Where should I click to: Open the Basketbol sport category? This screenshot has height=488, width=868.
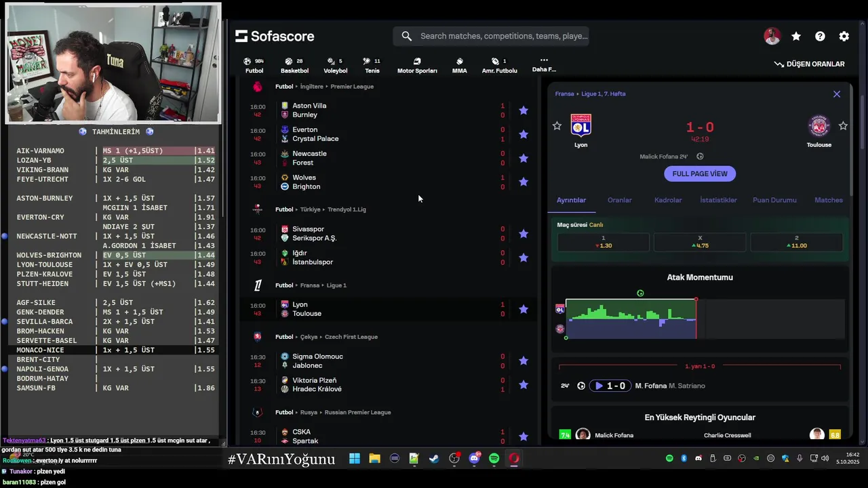tap(294, 65)
